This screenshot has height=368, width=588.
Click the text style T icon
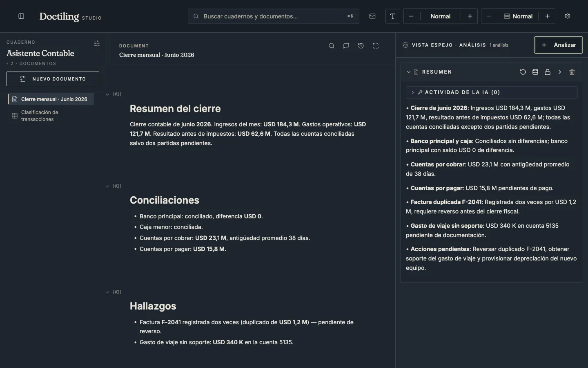393,16
